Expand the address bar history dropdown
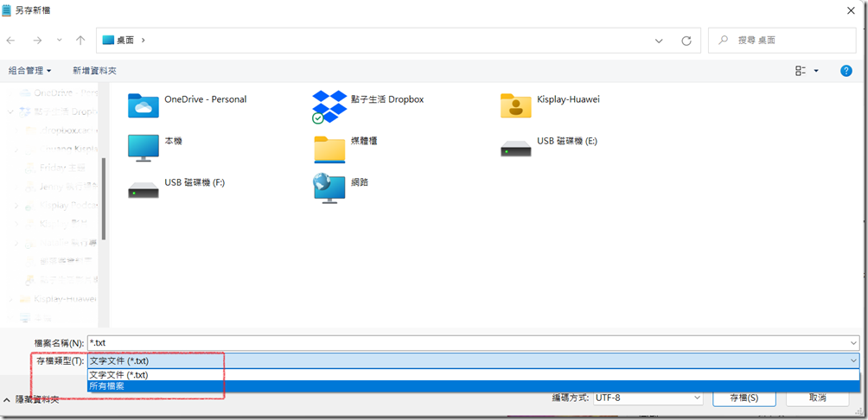Screen dimensions: 868x420 tap(659, 41)
